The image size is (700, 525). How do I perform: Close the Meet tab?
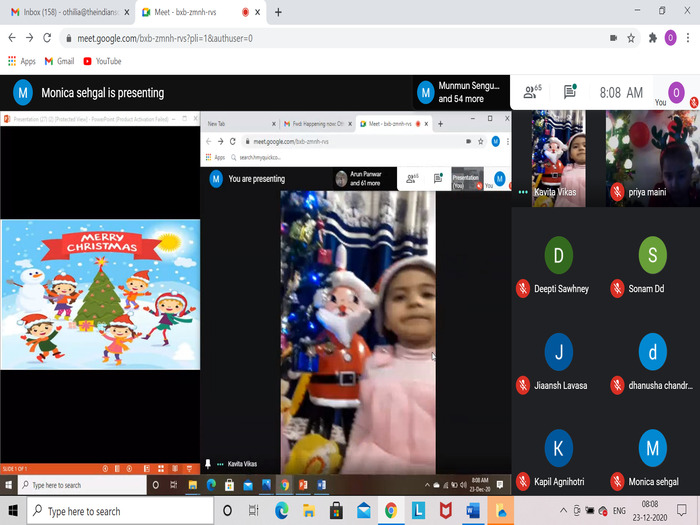(x=258, y=12)
